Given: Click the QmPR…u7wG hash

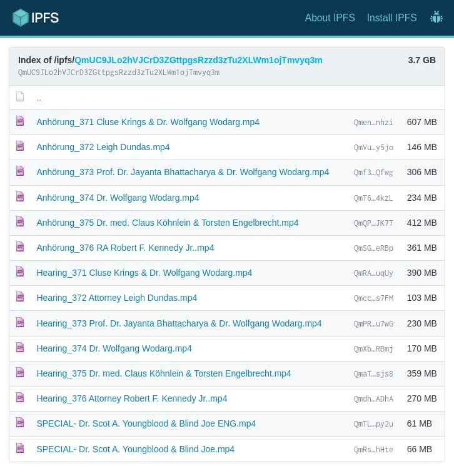Looking at the screenshot, I should (373, 323).
